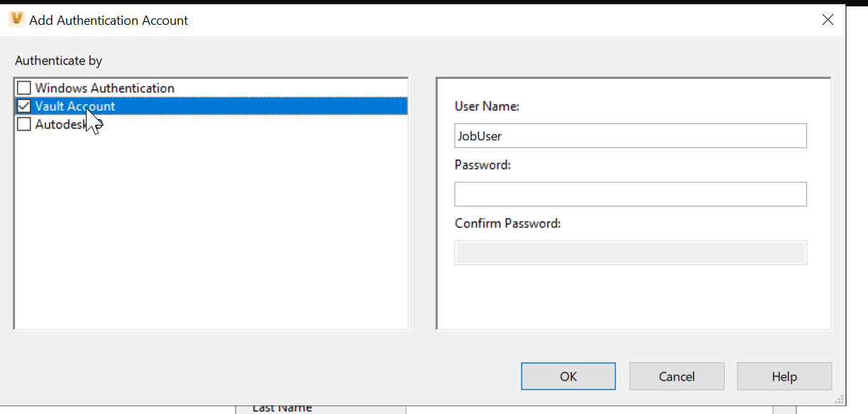Viewport: 868px width, 414px height.
Task: Click the JobUser text in User Name
Action: click(480, 135)
